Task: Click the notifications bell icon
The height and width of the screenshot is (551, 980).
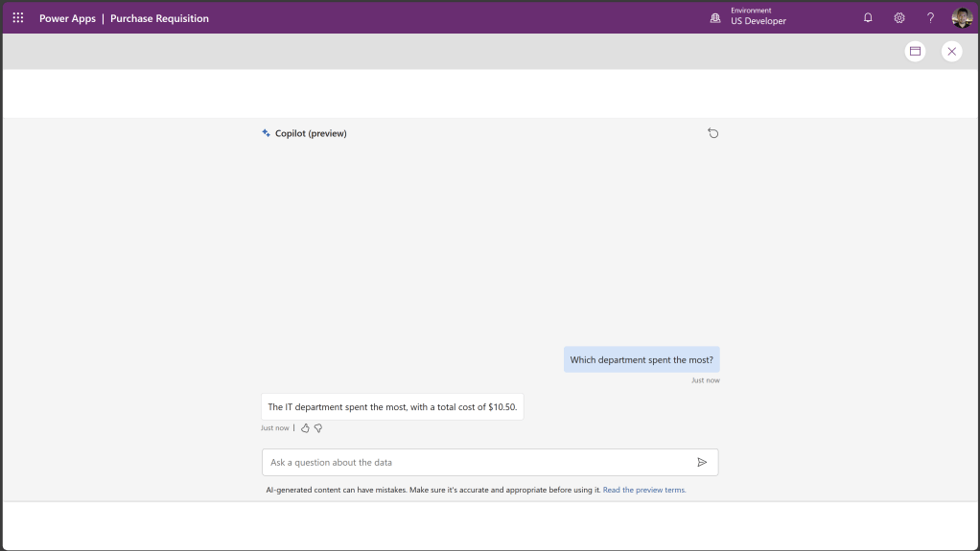Action: 868,18
